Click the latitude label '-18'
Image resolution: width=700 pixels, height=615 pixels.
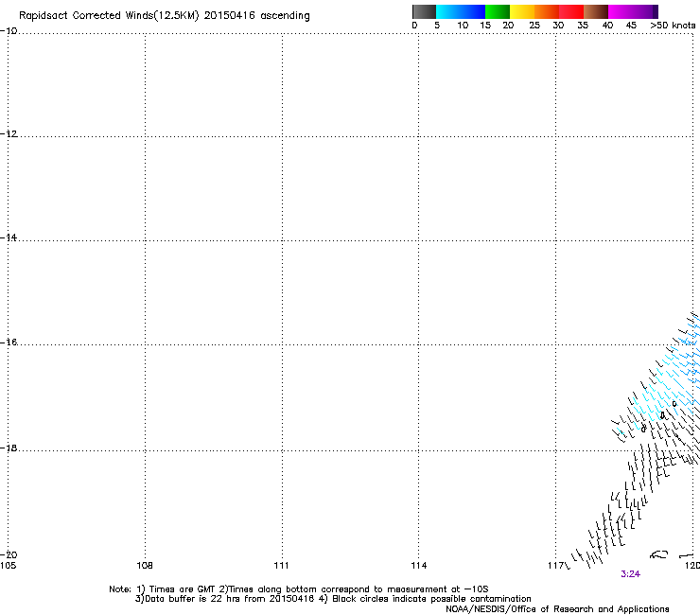[x=9, y=448]
